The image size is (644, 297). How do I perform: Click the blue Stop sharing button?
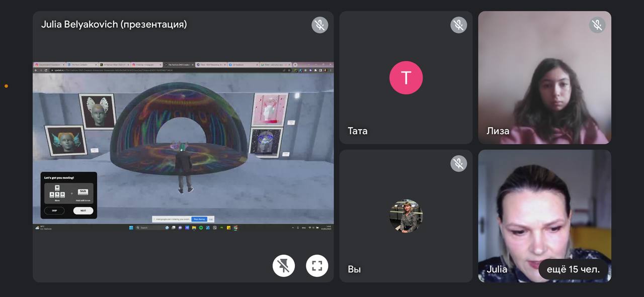click(199, 219)
